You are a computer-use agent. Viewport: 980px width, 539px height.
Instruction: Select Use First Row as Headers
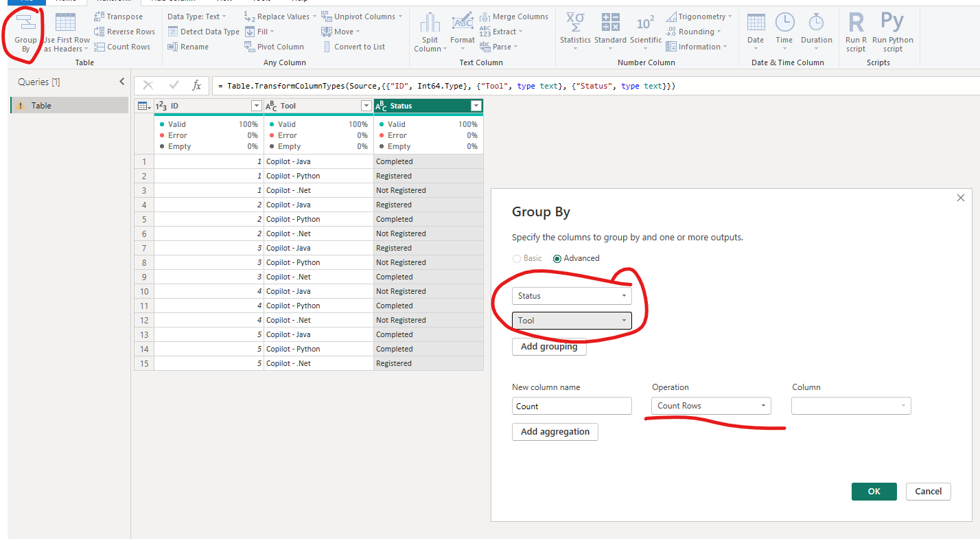[67, 32]
